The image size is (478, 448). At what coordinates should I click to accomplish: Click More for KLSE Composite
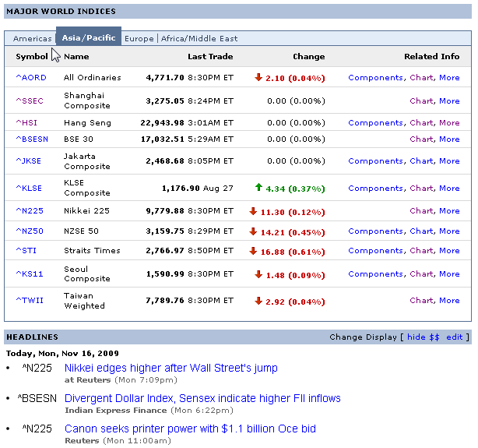[x=449, y=189]
